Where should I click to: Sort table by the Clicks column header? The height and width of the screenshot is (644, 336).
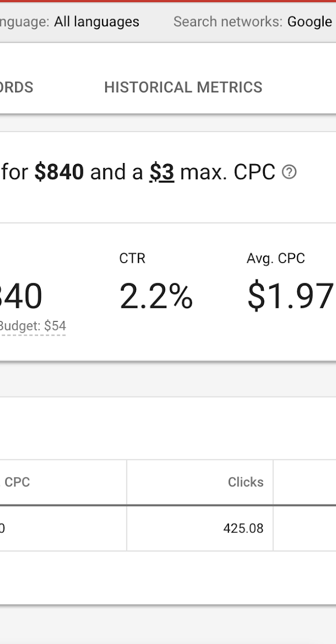tap(246, 482)
